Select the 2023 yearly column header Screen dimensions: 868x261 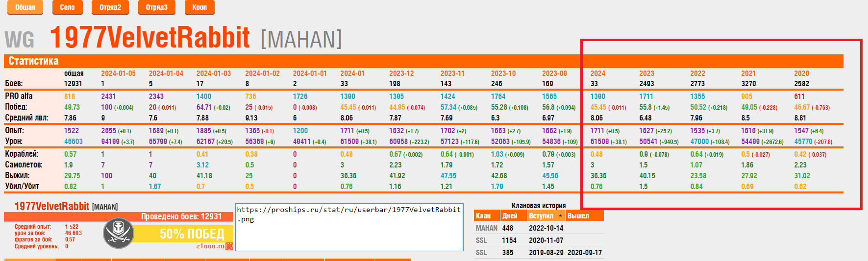(x=646, y=73)
